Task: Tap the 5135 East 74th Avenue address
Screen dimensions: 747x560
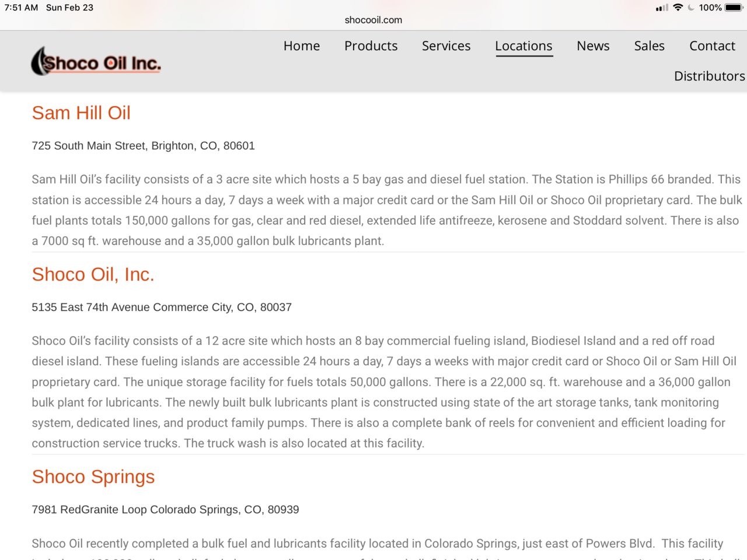Action: 162,307
